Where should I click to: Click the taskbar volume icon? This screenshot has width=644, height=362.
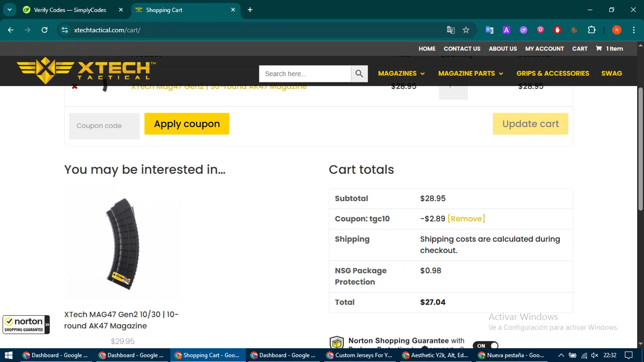595,355
